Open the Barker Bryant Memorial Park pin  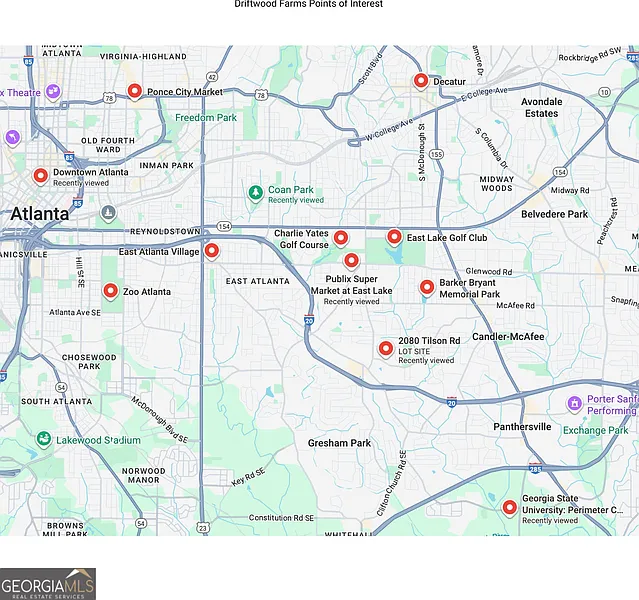click(427, 287)
